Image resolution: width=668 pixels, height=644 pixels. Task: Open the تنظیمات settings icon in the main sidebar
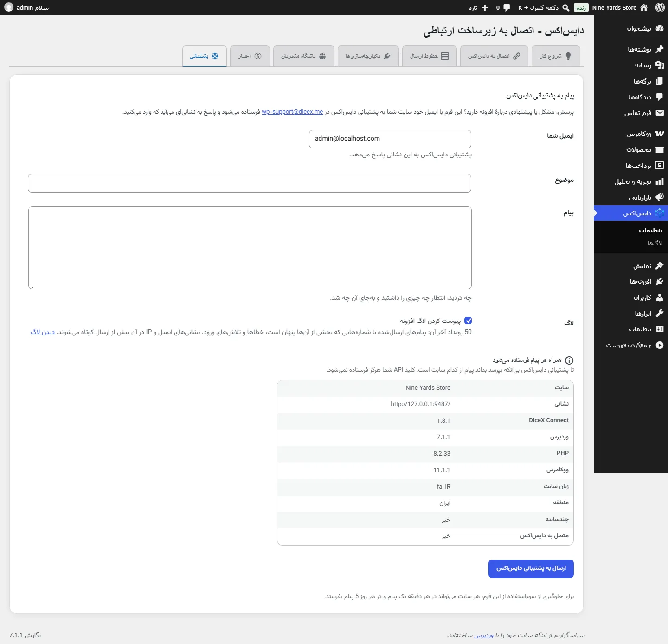(x=660, y=329)
